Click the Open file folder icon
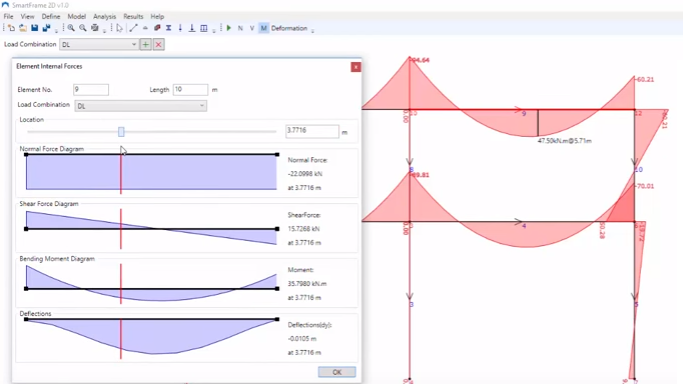This screenshot has height=384, width=693. pos(23,28)
